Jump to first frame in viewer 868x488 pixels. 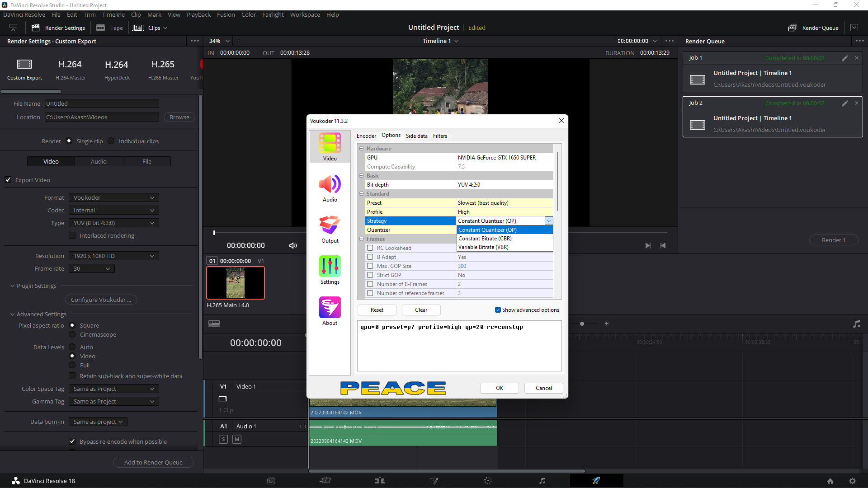pyautogui.click(x=663, y=246)
